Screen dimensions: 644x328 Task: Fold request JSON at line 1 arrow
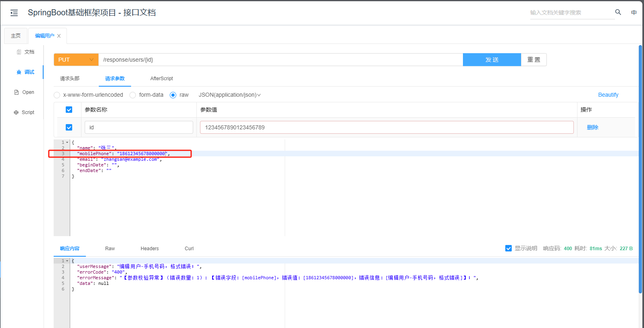coord(67,142)
